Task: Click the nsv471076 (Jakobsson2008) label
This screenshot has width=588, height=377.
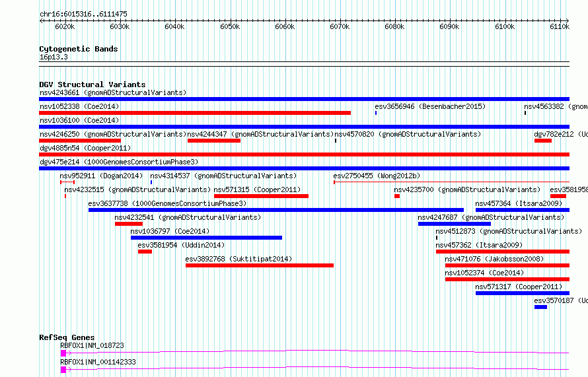Action: (x=494, y=259)
